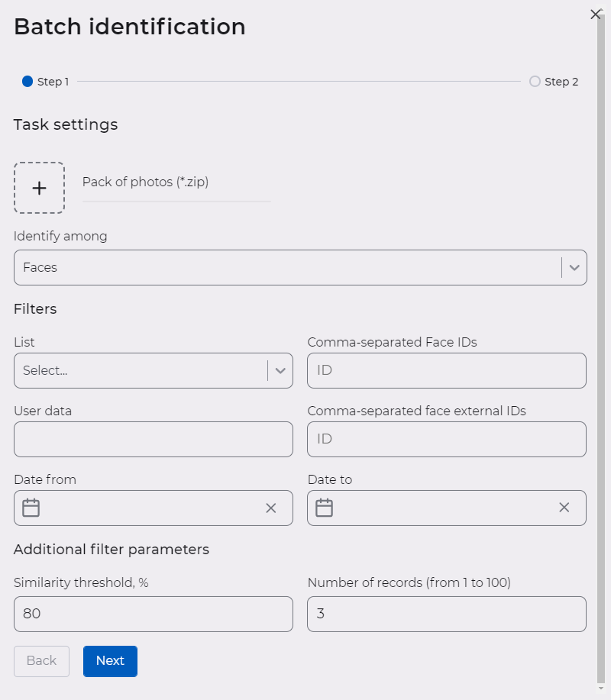Clear the Date from field
This screenshot has width=611, height=700.
[x=271, y=507]
